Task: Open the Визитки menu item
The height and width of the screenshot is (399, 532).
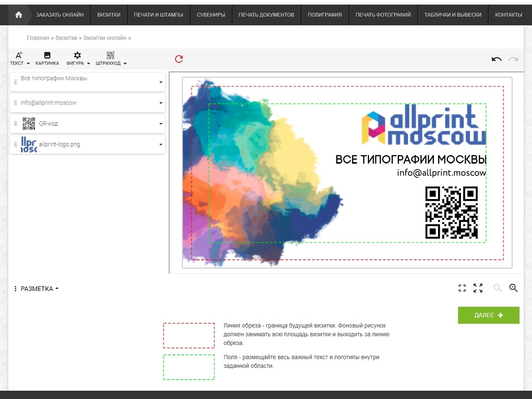Action: [109, 15]
